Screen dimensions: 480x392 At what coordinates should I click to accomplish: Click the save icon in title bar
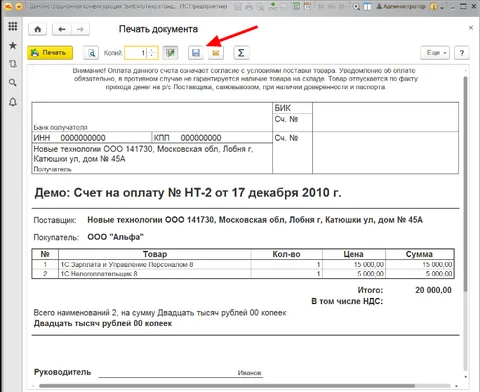coord(238,6)
